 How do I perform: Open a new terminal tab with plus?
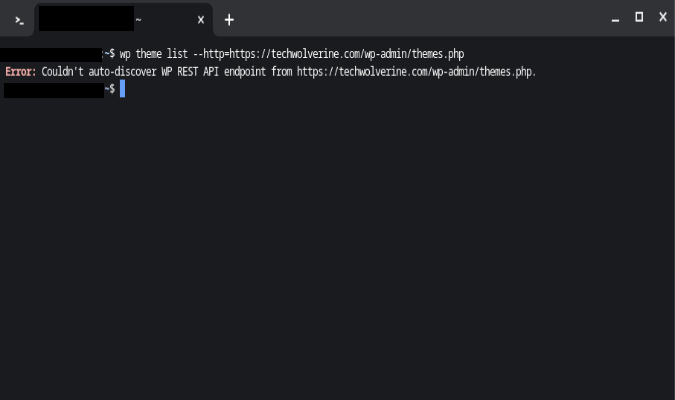point(229,20)
